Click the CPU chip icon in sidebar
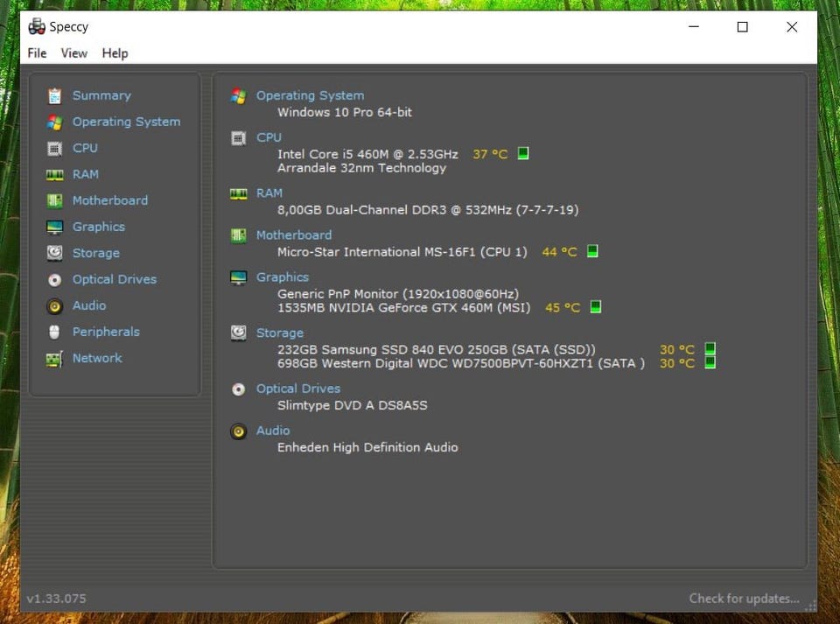840x624 pixels. click(x=54, y=149)
